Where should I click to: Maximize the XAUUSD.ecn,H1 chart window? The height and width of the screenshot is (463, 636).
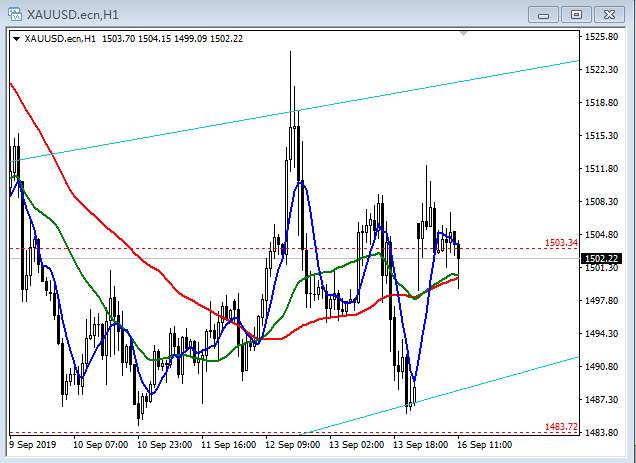(576, 15)
